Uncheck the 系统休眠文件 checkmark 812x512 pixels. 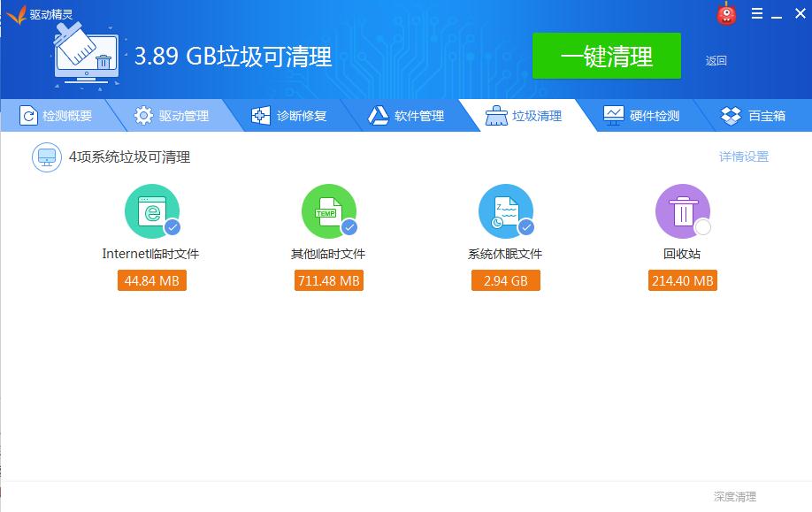click(526, 226)
